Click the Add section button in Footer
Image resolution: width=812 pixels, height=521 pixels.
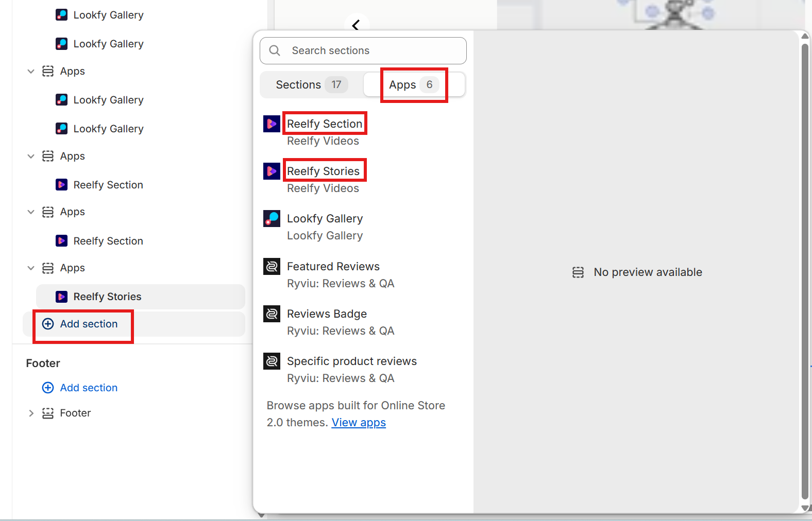coord(80,388)
